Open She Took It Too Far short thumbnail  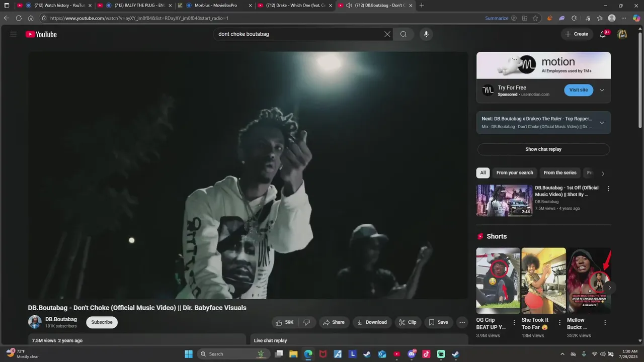point(543,281)
